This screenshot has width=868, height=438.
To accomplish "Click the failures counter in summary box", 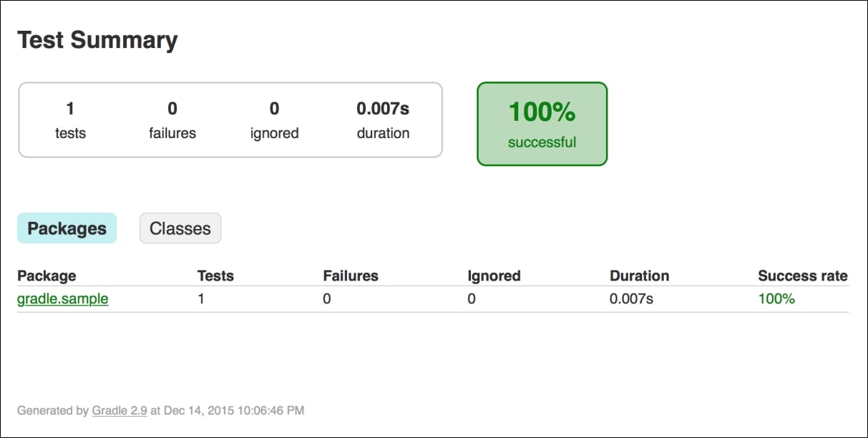I will pos(172,120).
